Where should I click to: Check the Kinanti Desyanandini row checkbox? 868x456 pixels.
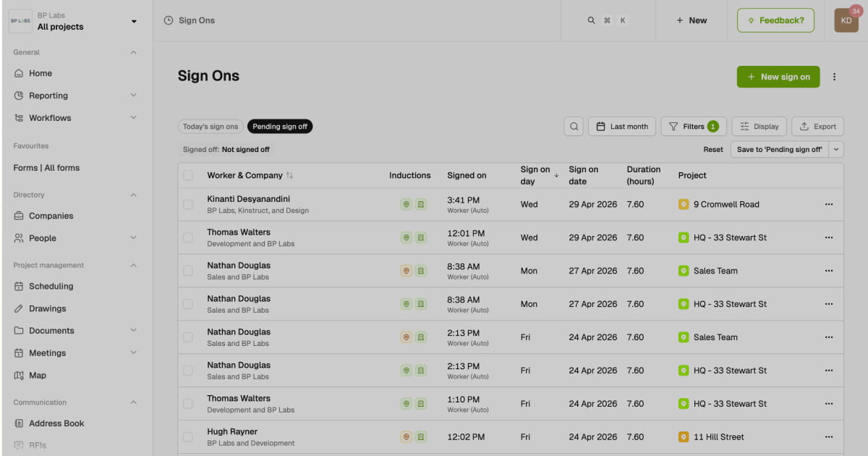[x=188, y=205]
